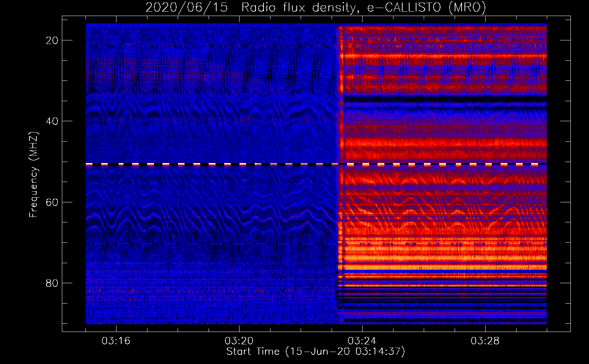Click the '20' frequency tick label
Image resolution: width=589 pixels, height=364 pixels.
click(52, 40)
